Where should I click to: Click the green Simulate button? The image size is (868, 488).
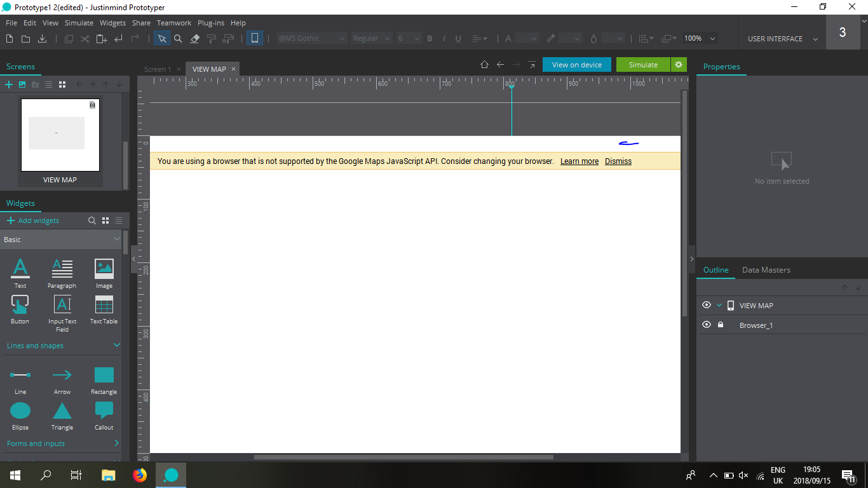click(x=643, y=65)
